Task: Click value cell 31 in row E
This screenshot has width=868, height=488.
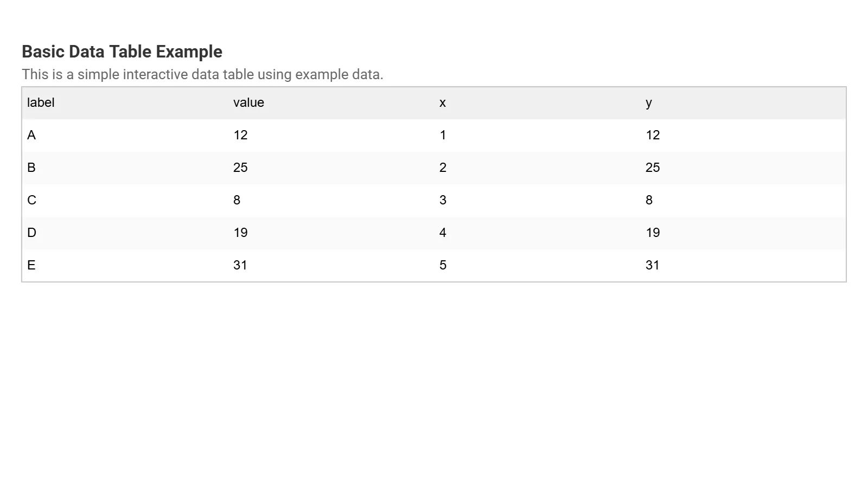Action: coord(240,266)
